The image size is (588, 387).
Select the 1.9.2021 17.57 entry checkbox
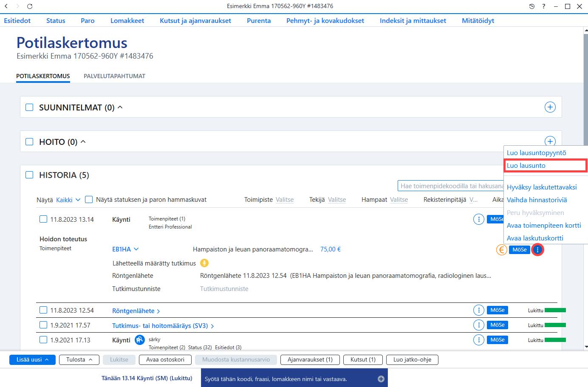43,325
